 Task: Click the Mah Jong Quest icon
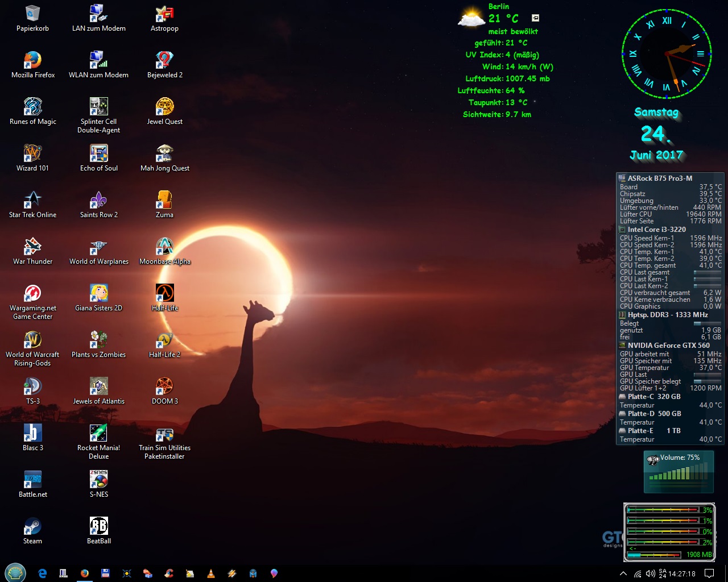165,158
